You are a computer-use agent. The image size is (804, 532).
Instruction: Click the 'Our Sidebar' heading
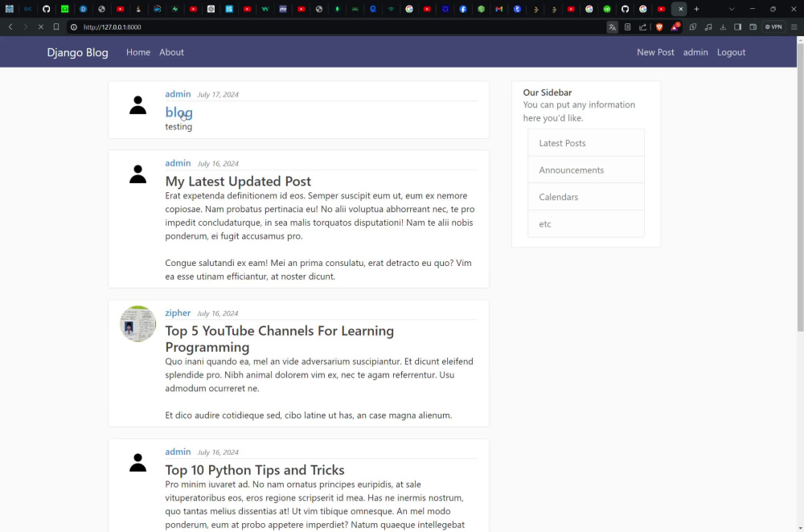547,92
